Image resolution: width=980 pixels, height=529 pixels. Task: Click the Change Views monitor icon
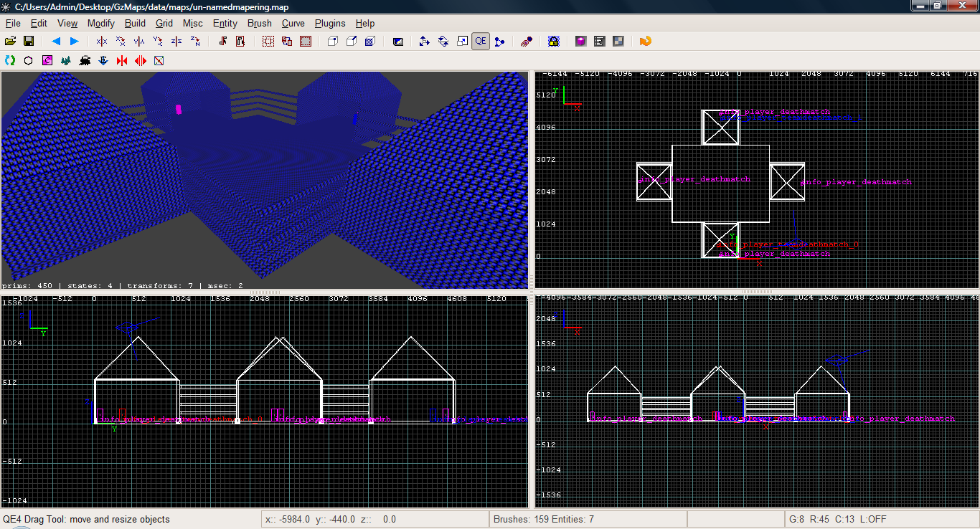[397, 42]
